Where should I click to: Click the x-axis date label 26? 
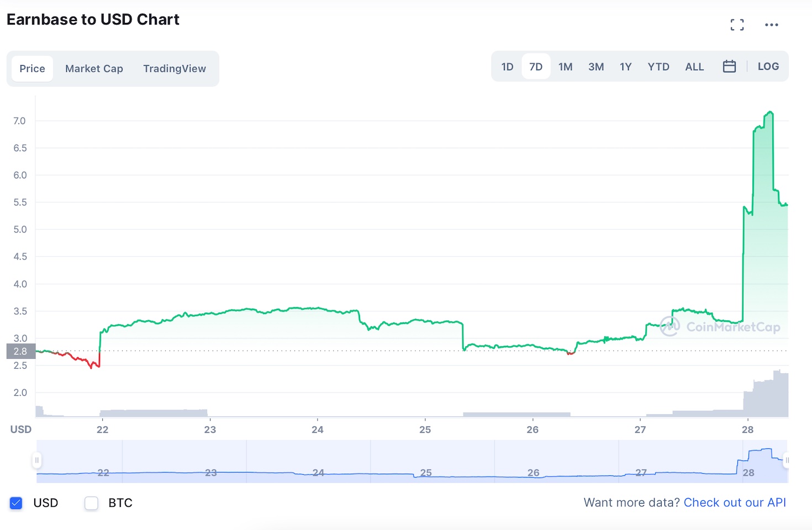pos(532,430)
